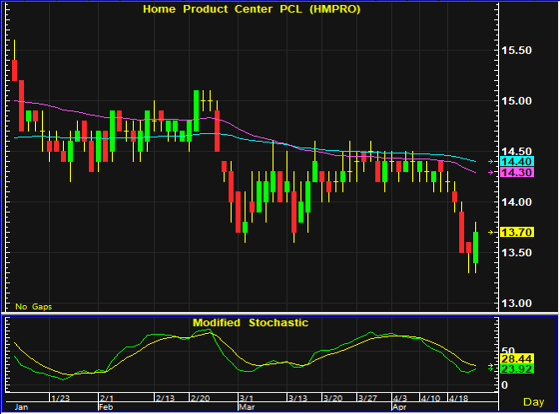Click the last green candlestick on the chart
This screenshot has width=560, height=414.
point(475,248)
